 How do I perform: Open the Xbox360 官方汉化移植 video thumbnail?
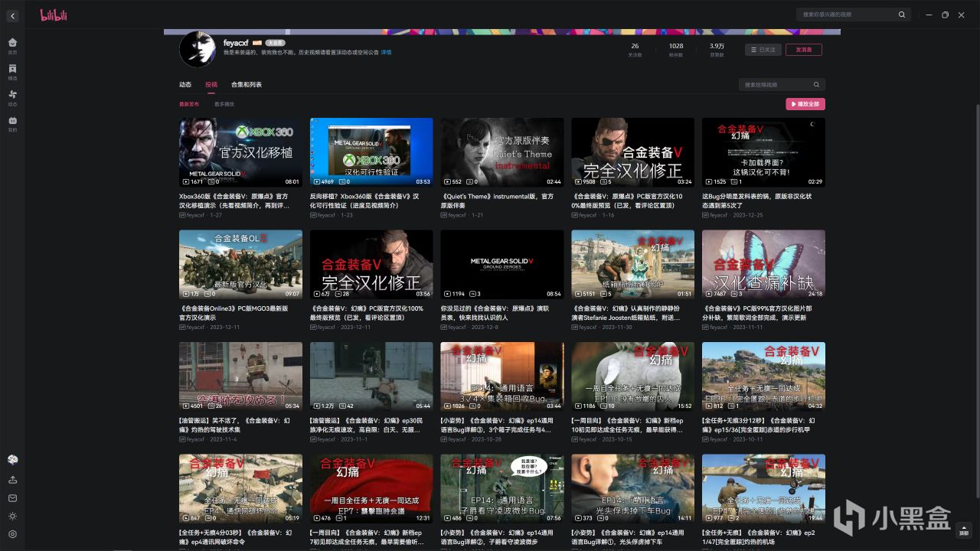pos(240,152)
